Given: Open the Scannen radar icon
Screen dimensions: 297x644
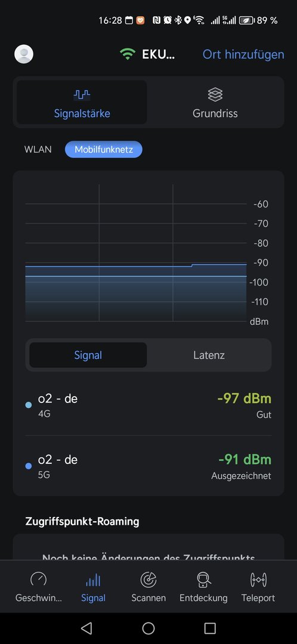Looking at the screenshot, I should point(148,580).
